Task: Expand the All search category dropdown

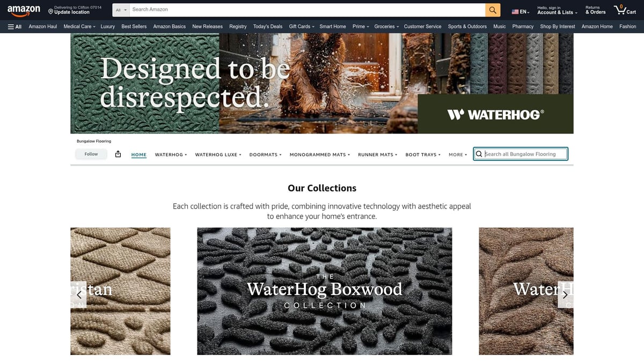Action: pyautogui.click(x=122, y=10)
